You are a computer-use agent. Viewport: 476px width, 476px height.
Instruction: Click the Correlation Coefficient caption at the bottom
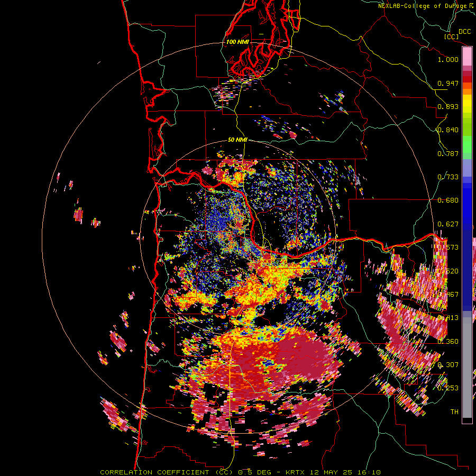(x=240, y=472)
